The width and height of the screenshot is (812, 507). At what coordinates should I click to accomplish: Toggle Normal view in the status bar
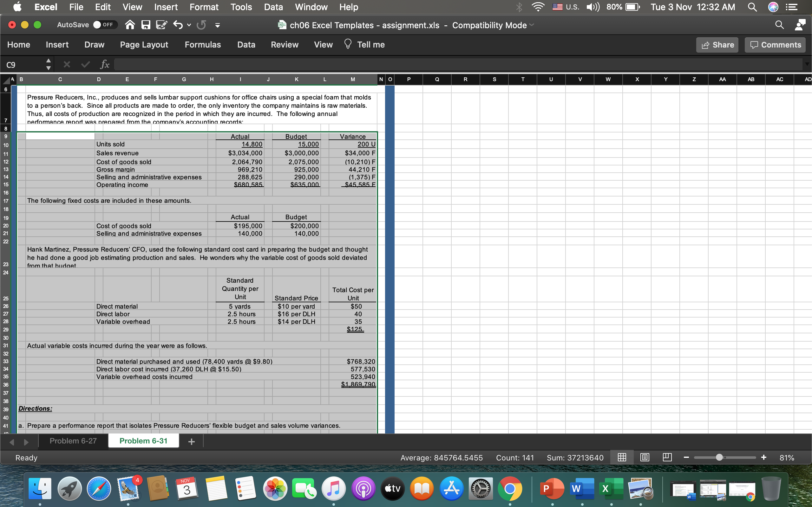pos(622,457)
